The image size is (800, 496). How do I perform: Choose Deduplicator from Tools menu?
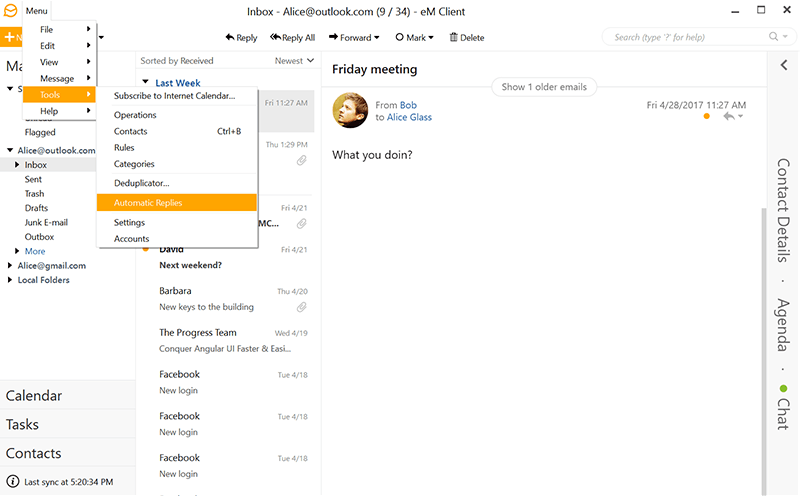pos(177,183)
